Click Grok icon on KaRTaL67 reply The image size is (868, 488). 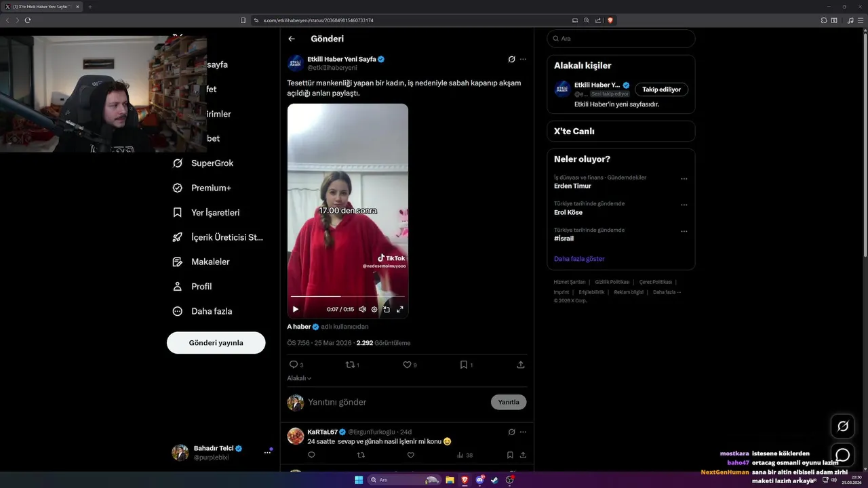511,432
